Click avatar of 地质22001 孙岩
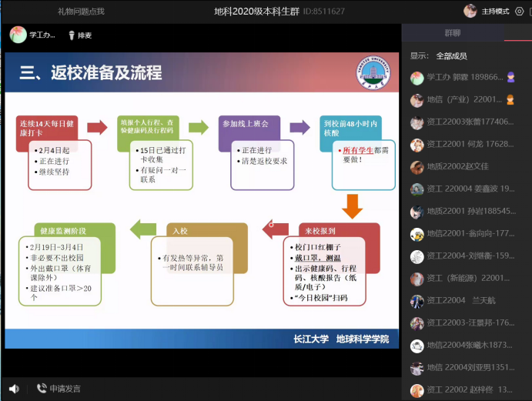Viewport: 532px width, 401px height. pos(417,212)
